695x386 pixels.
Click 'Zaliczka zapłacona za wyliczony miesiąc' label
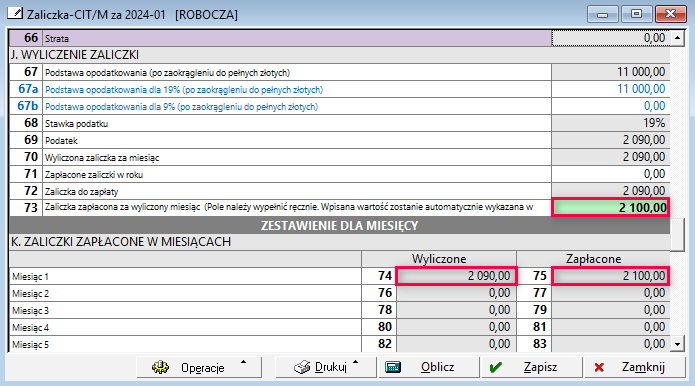[122, 207]
